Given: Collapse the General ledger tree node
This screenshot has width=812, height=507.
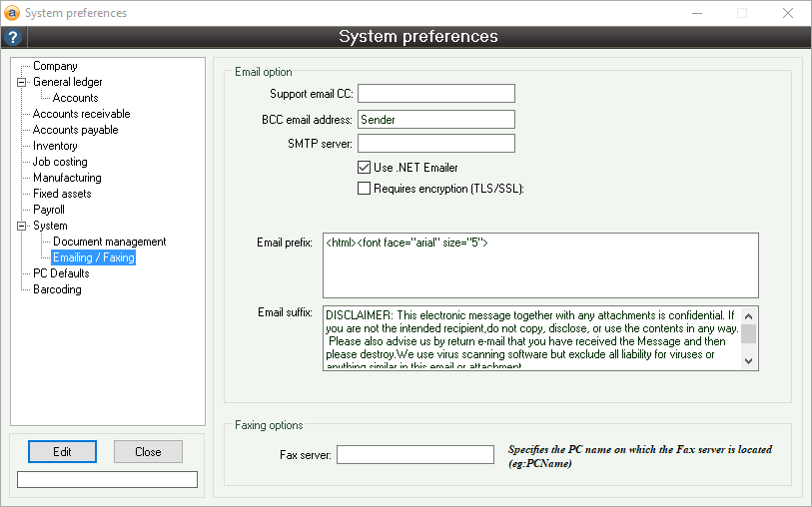Looking at the screenshot, I should (21, 82).
